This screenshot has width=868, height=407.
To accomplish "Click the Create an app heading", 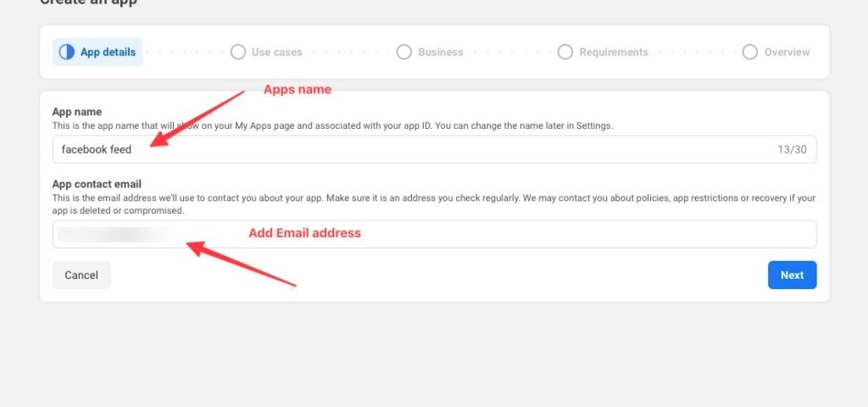I will point(88,3).
